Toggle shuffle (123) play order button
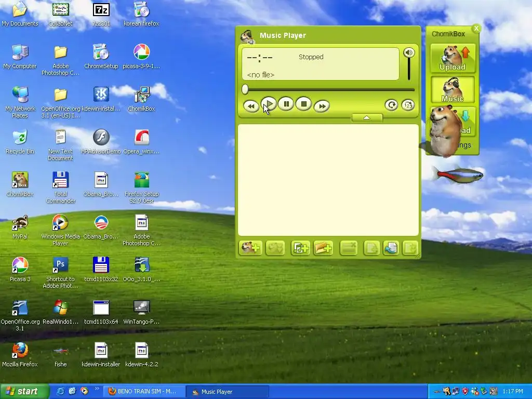This screenshot has height=399, width=532. coord(408,105)
